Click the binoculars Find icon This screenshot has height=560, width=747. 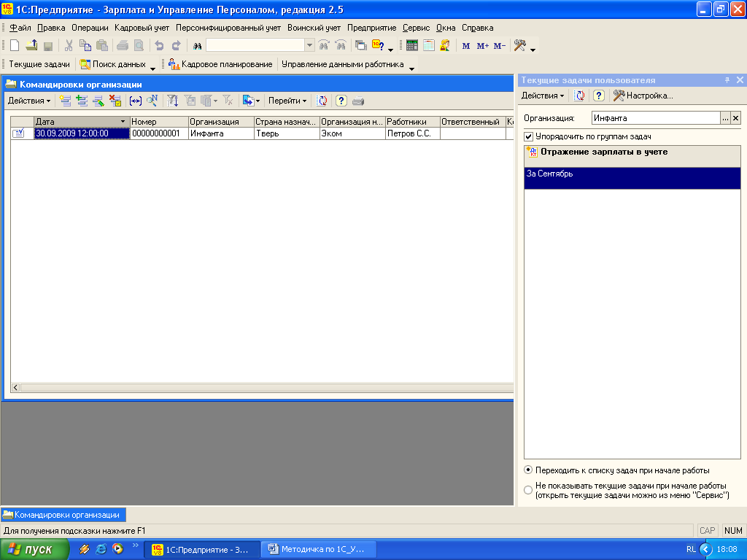(197, 46)
